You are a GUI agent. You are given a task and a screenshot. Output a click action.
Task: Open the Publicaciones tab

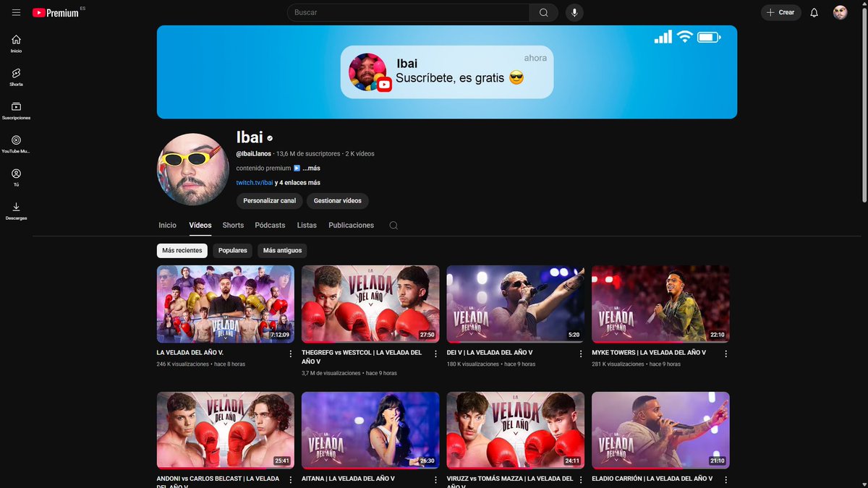click(351, 226)
